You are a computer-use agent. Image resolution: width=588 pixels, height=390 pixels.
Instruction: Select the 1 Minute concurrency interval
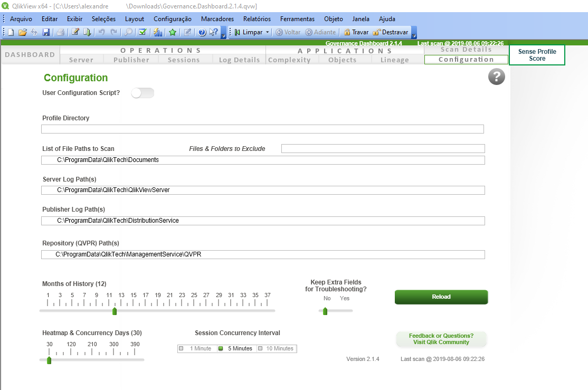click(196, 348)
